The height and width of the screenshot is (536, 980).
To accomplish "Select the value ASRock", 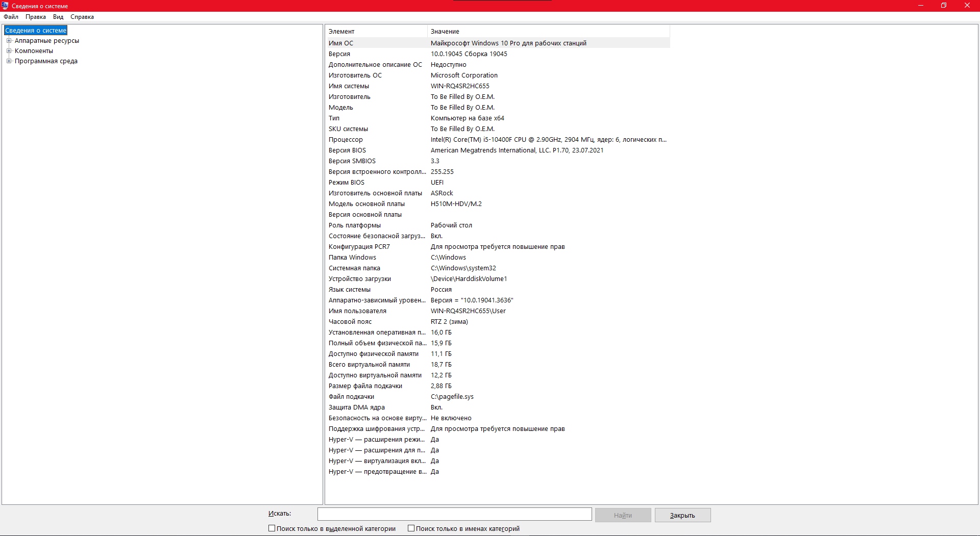I will pyautogui.click(x=442, y=193).
